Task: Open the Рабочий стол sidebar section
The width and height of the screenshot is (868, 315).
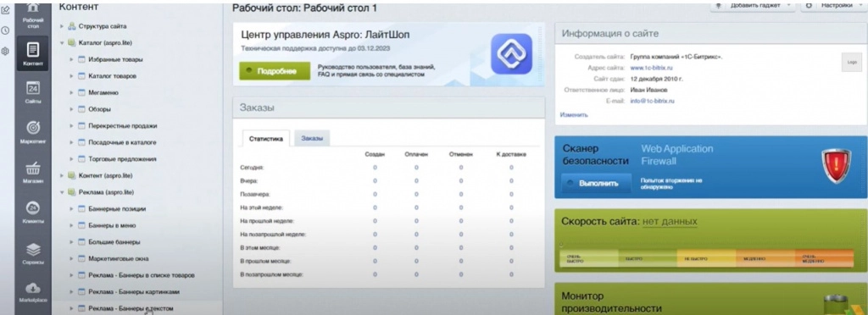Action: [33, 15]
